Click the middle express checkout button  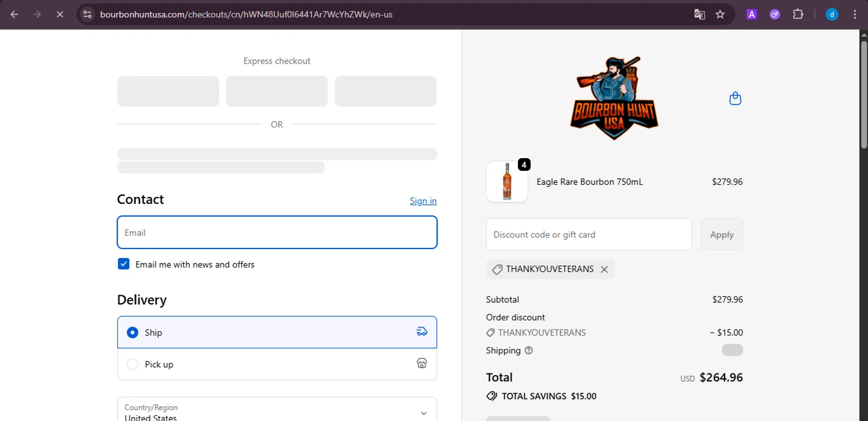pos(277,91)
